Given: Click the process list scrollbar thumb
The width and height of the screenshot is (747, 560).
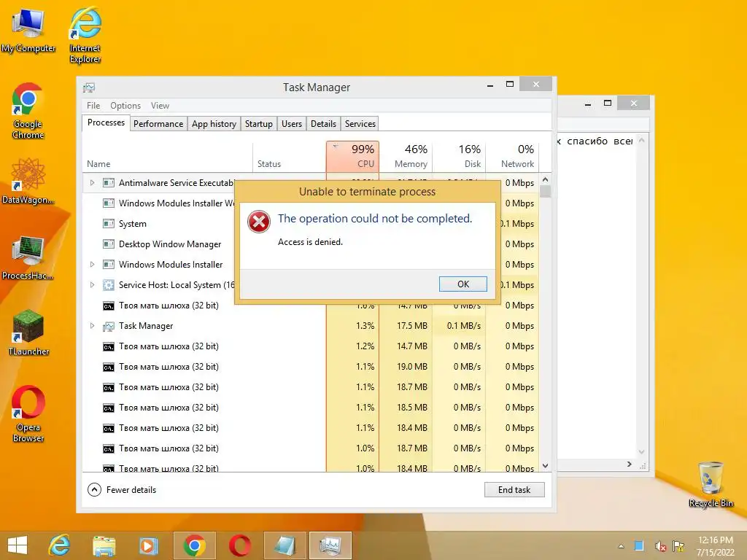Looking at the screenshot, I should (x=546, y=192).
